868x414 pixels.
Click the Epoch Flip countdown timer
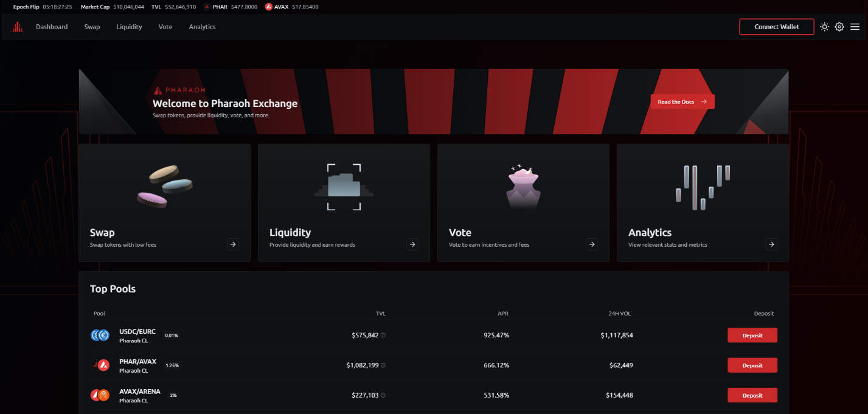[57, 7]
